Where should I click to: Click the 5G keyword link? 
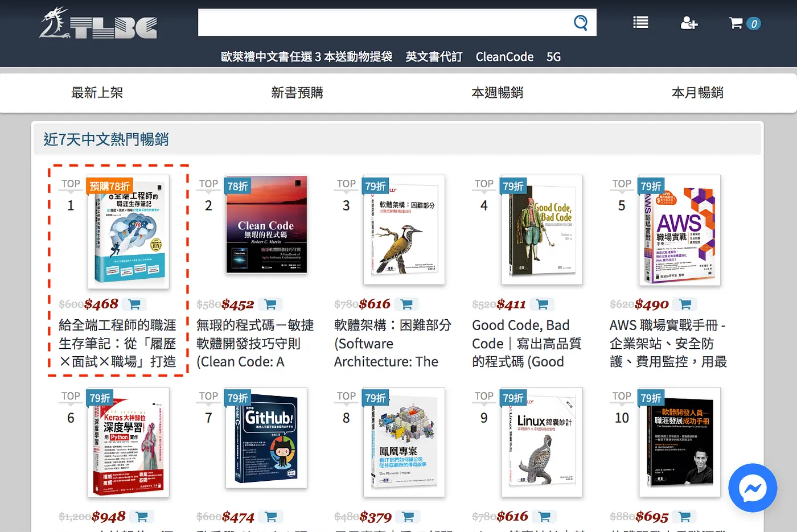tap(553, 57)
